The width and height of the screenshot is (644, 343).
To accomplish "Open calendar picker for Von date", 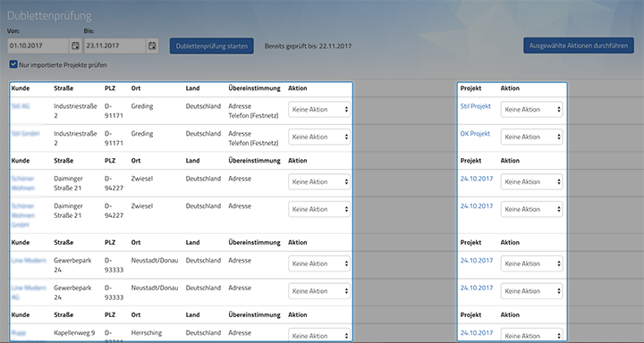I will pyautogui.click(x=75, y=46).
